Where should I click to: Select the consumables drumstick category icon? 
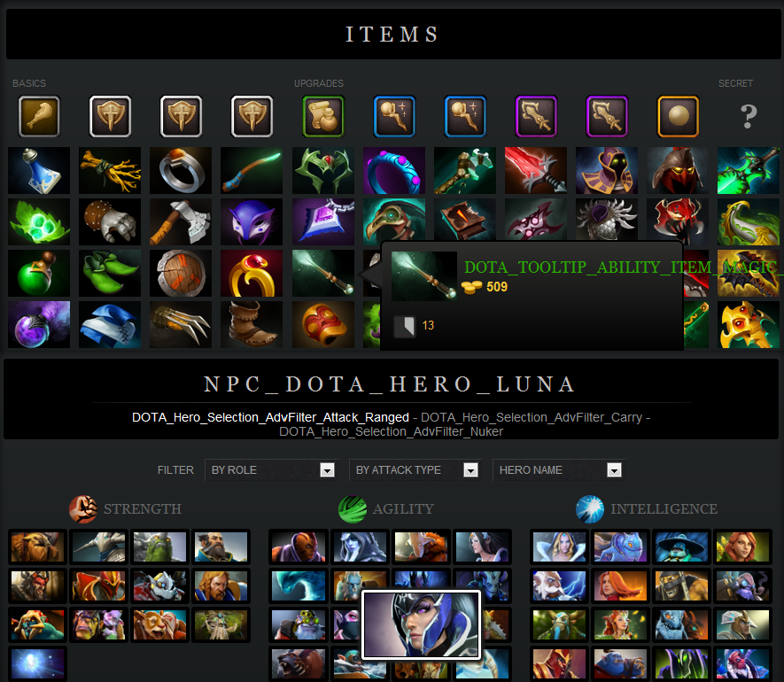(39, 117)
